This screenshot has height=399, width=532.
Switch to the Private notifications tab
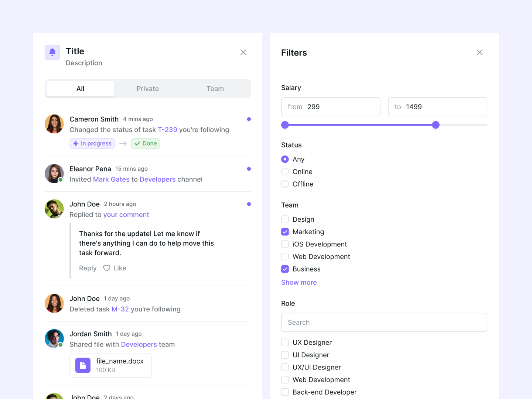147,89
